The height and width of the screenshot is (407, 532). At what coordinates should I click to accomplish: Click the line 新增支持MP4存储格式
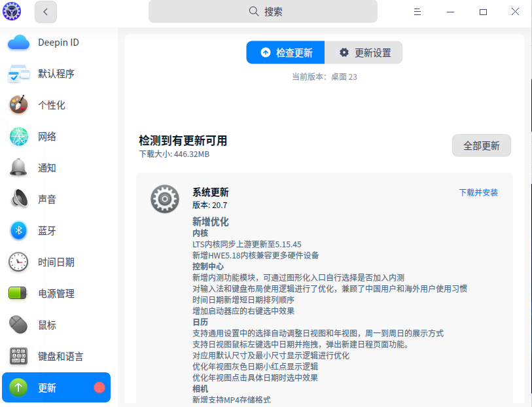[232, 400]
